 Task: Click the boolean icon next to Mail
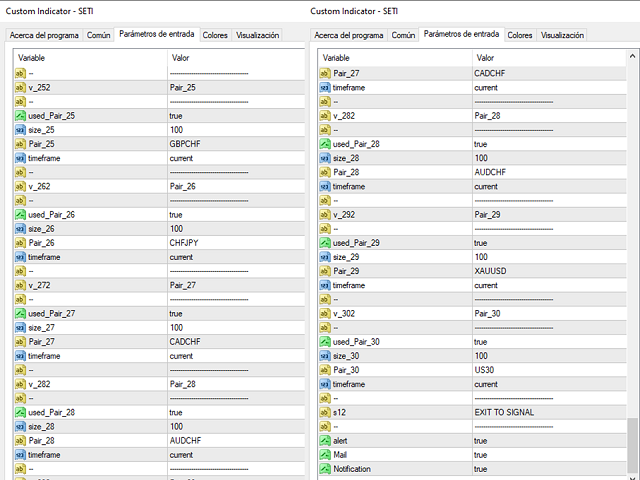[325, 455]
